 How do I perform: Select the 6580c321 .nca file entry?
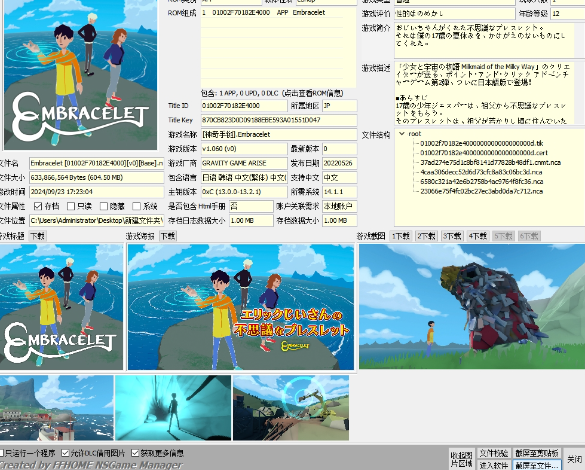click(x=481, y=182)
